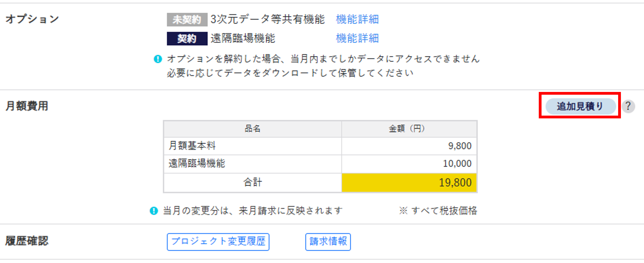Click the 品名 column header

[x=253, y=129]
